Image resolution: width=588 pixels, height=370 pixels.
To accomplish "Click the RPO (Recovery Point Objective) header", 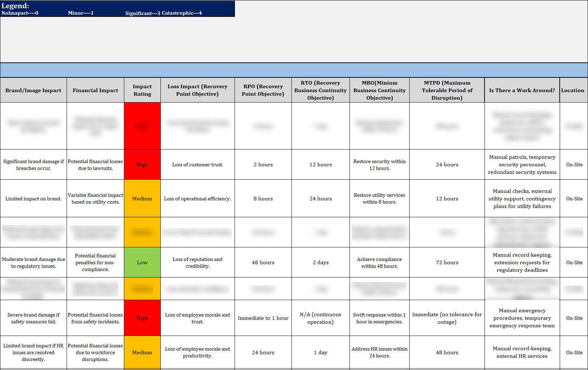I will (263, 90).
